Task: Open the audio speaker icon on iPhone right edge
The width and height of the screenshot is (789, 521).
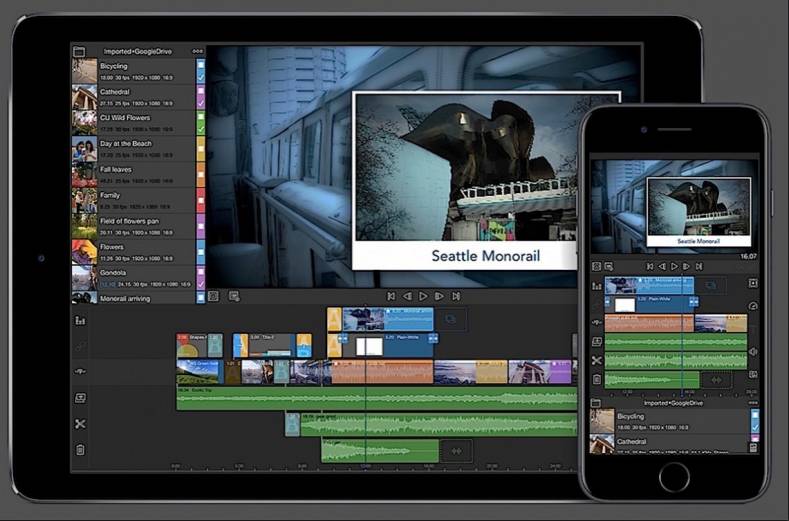Action: [x=753, y=352]
